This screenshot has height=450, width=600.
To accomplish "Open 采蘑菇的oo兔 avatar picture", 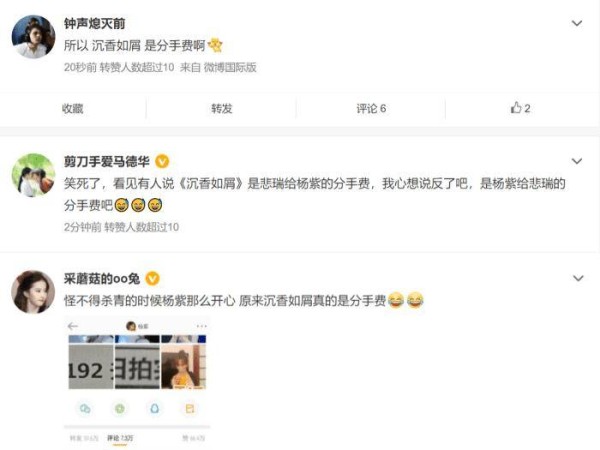I will pos(33,292).
